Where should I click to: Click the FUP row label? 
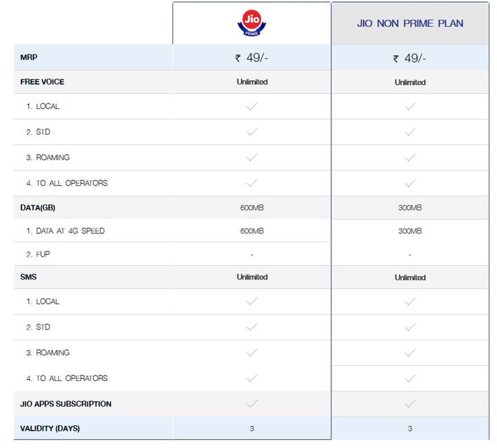click(x=38, y=254)
